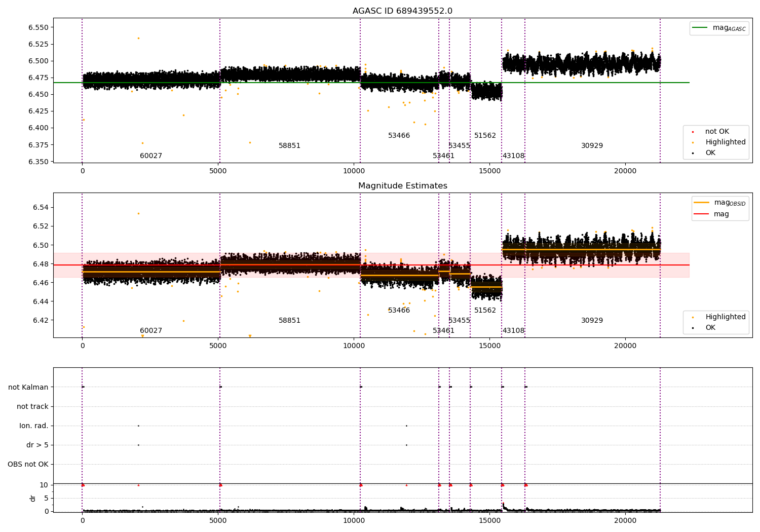The height and width of the screenshot is (532, 760).
Task: Click OBSID label 53455 in Magnitude Estimates plot
Action: (459, 321)
